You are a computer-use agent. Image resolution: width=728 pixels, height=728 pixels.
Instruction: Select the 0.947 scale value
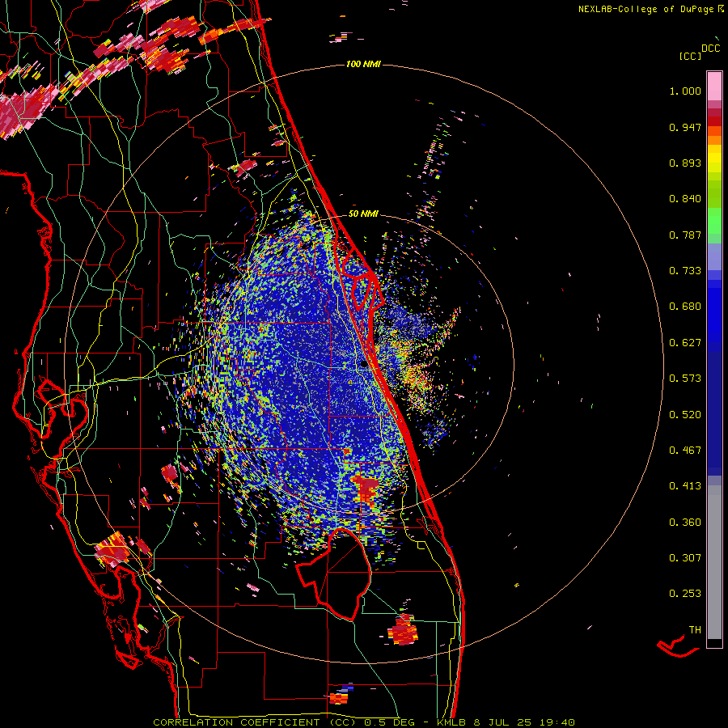point(685,127)
